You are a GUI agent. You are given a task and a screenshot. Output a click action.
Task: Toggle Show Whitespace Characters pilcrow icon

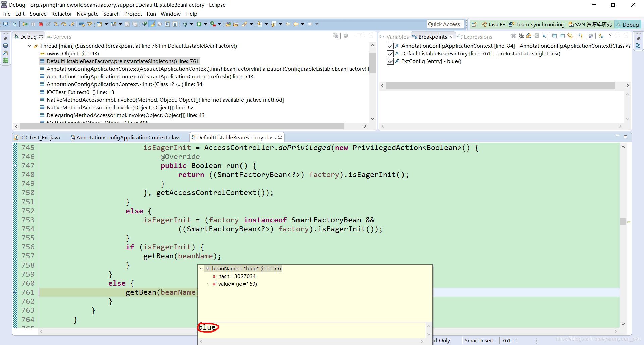(175, 24)
